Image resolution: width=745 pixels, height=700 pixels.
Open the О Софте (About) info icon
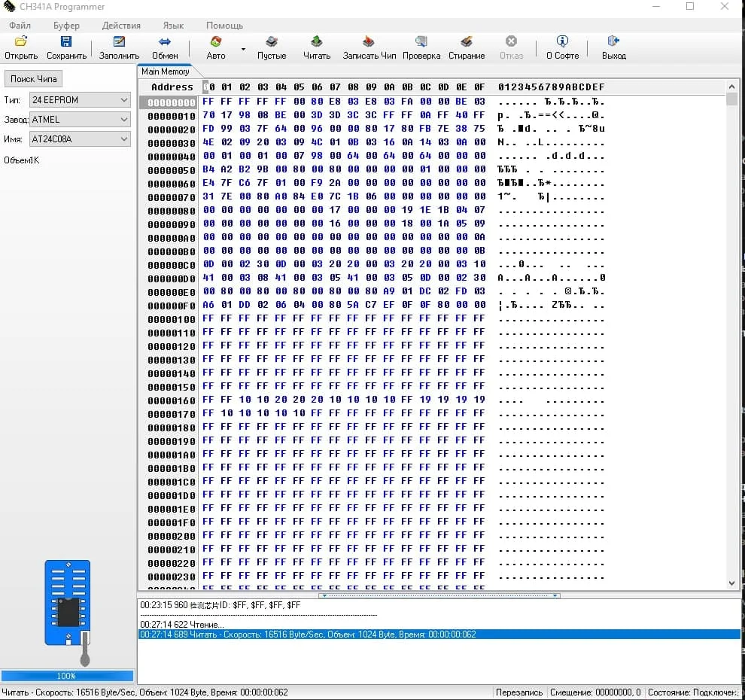coord(562,42)
